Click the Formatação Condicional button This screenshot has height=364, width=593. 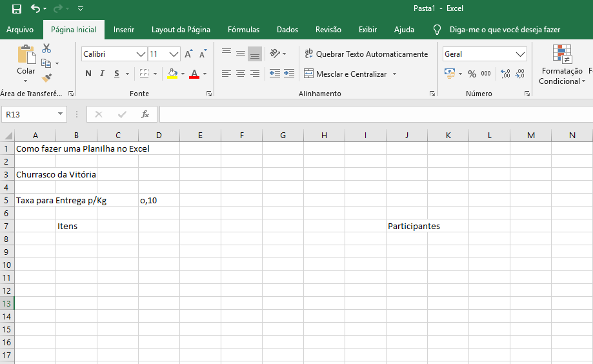(x=562, y=65)
